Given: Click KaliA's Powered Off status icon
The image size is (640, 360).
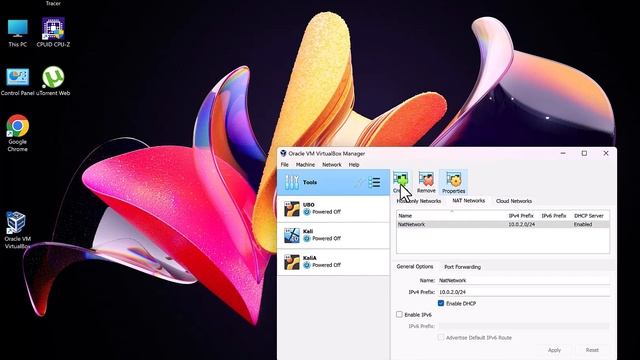Looking at the screenshot, I should click(307, 265).
